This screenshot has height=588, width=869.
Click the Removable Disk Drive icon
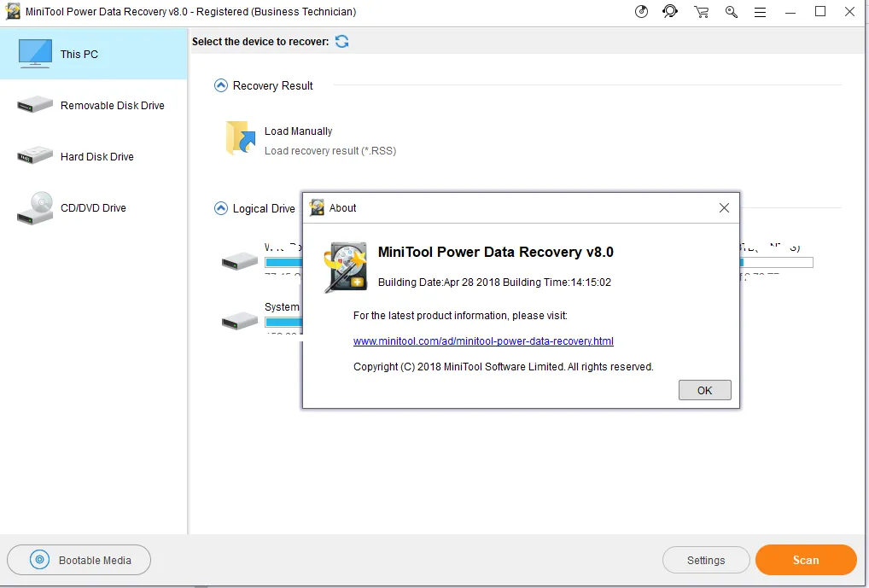coord(35,104)
